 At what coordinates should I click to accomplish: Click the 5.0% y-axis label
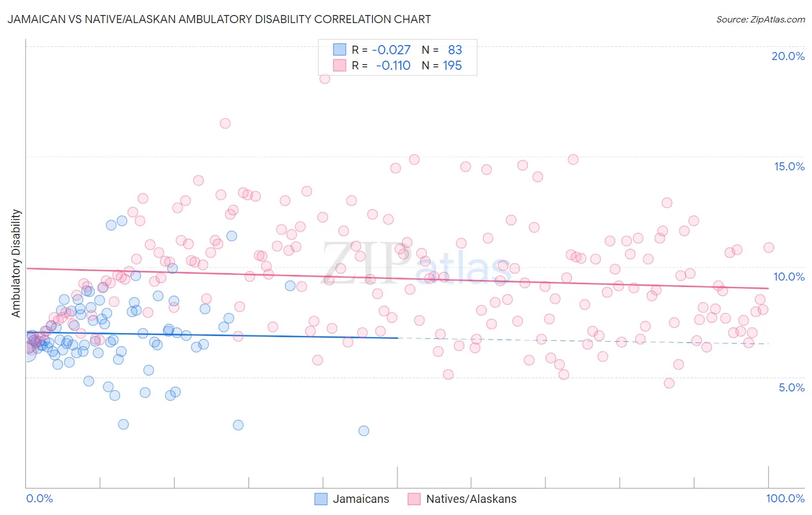791,387
